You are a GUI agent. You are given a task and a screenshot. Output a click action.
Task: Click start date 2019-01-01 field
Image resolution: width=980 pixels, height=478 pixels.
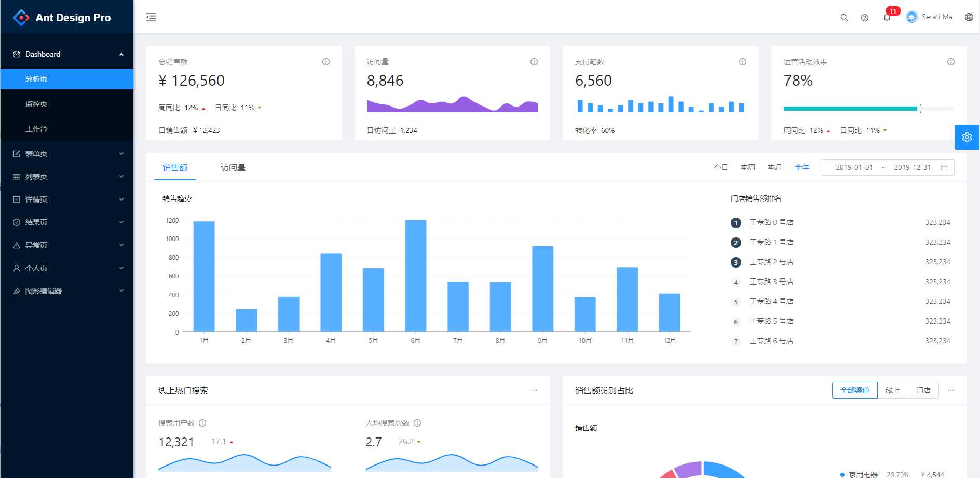854,167
